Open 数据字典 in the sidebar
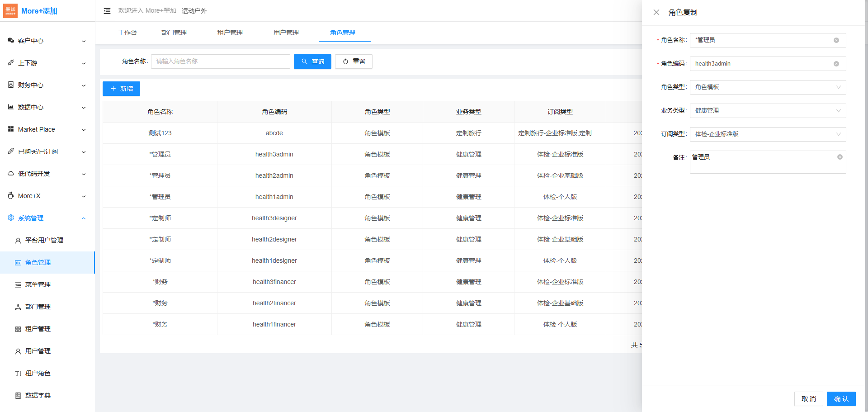This screenshot has height=412, width=868. [38, 395]
